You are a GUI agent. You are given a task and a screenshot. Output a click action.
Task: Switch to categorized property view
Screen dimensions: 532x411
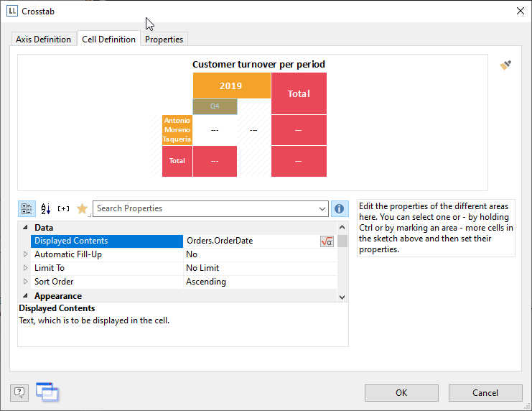[27, 208]
